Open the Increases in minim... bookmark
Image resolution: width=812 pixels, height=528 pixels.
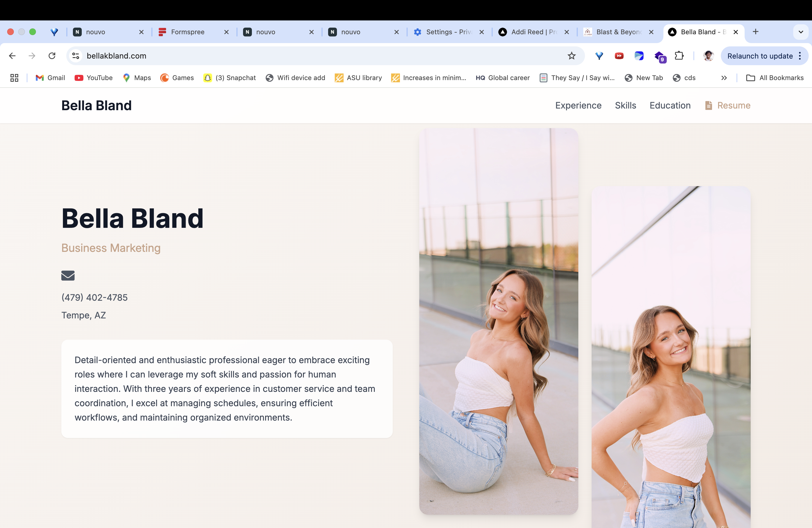[x=429, y=78]
